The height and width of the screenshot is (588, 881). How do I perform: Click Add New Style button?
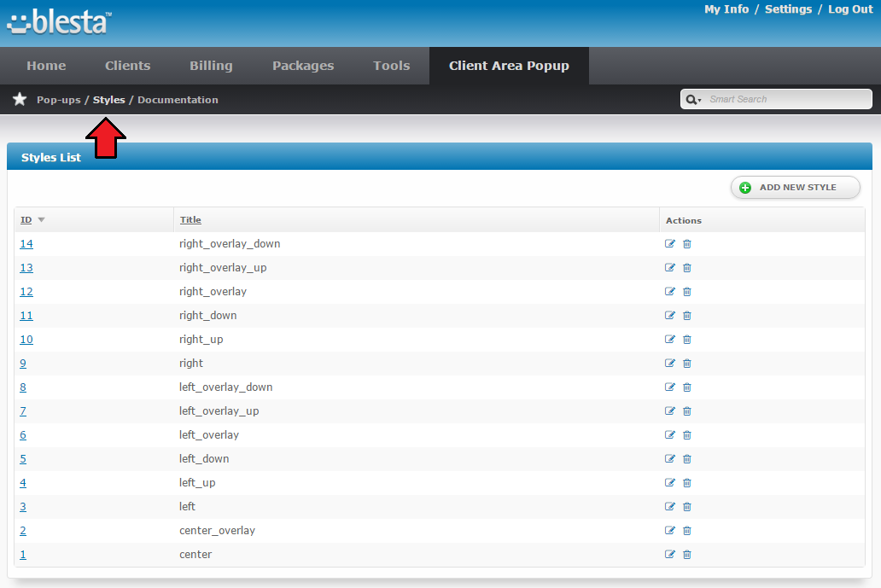click(795, 188)
